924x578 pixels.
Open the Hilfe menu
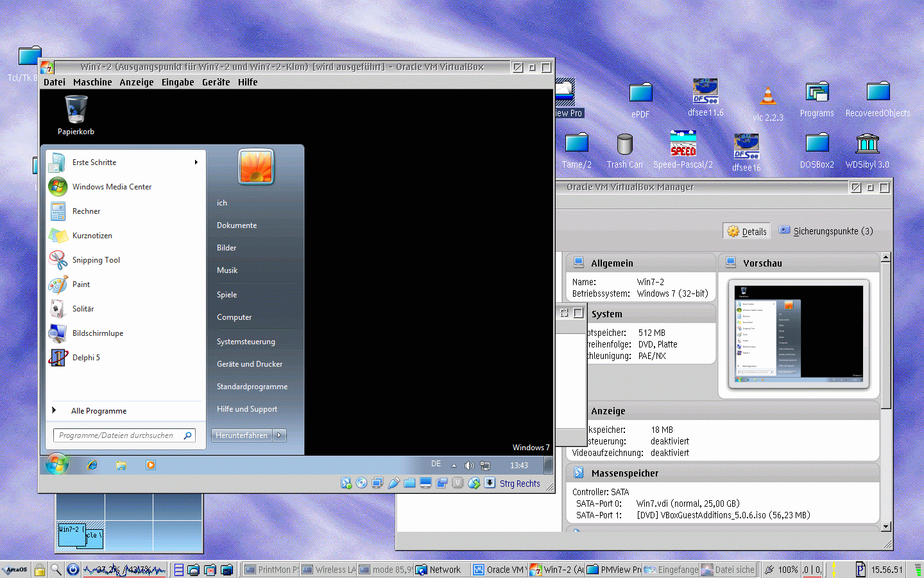click(248, 82)
